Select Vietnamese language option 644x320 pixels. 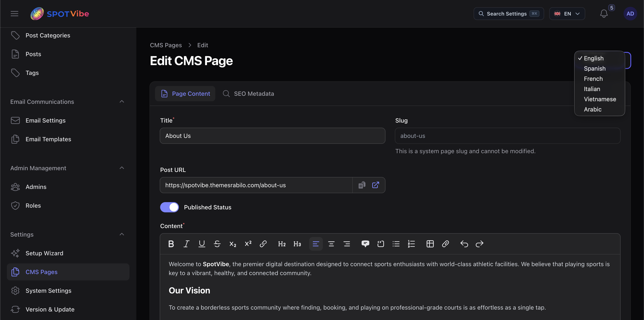click(599, 99)
